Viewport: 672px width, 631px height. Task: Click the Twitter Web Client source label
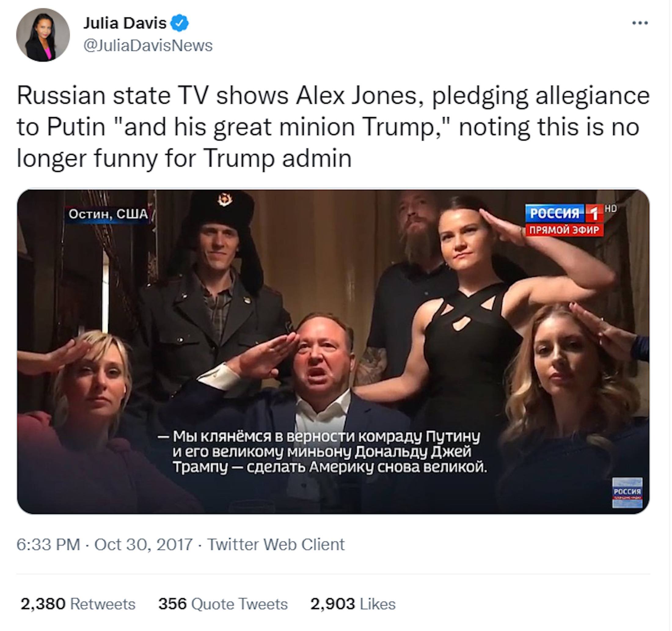click(x=276, y=545)
